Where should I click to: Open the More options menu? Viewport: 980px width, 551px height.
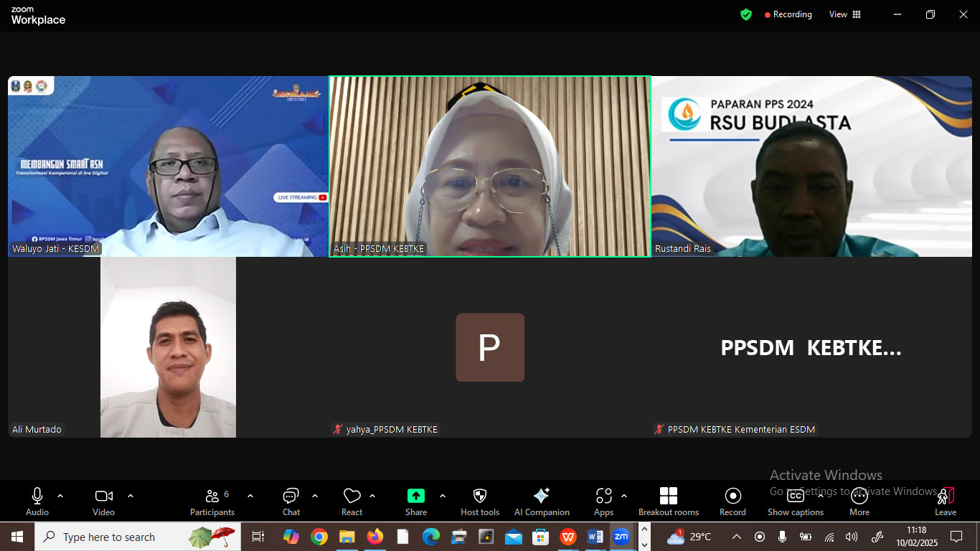[x=859, y=501]
